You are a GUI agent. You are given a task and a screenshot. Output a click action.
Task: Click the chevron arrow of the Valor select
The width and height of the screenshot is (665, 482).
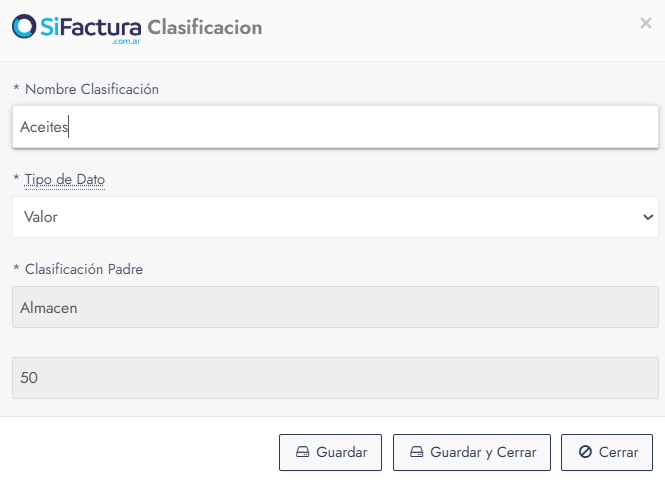648,216
